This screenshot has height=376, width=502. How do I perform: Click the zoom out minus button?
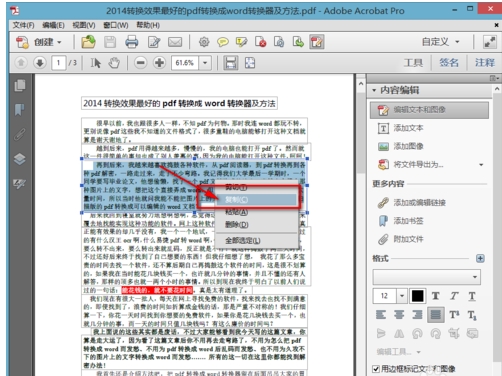pos(141,63)
